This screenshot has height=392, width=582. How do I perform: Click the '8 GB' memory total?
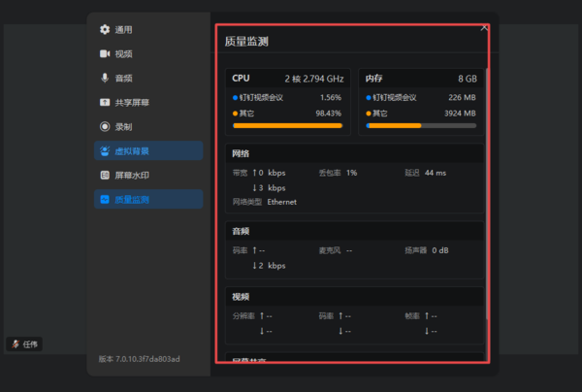[468, 79]
